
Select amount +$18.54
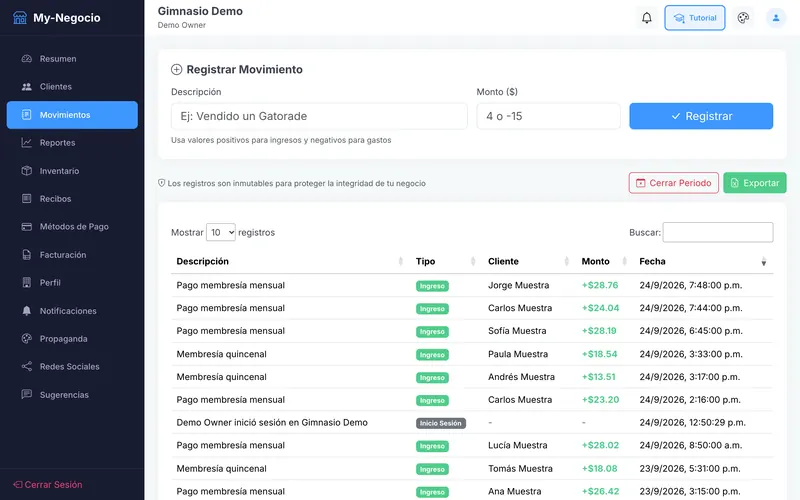coord(599,354)
